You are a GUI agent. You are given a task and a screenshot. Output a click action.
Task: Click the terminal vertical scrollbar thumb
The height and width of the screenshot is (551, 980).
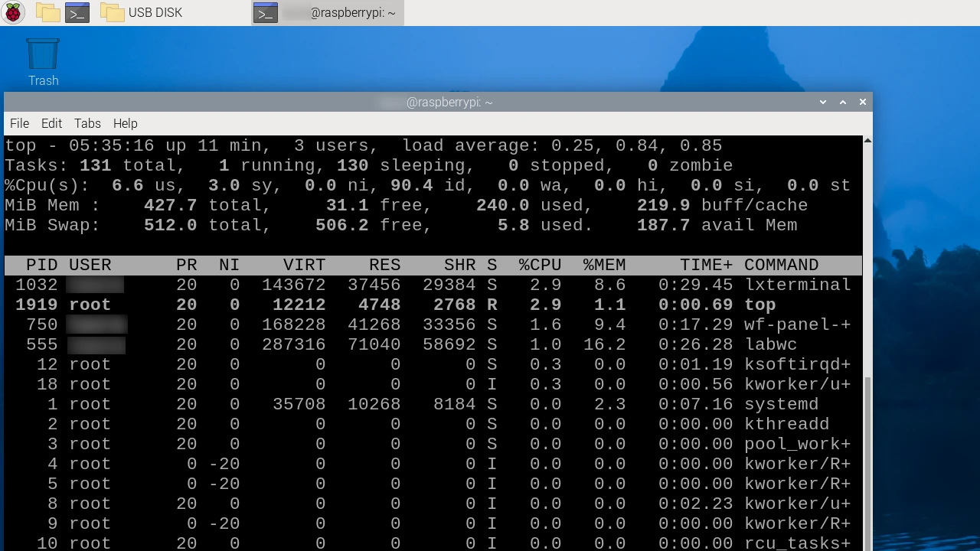pos(867,459)
